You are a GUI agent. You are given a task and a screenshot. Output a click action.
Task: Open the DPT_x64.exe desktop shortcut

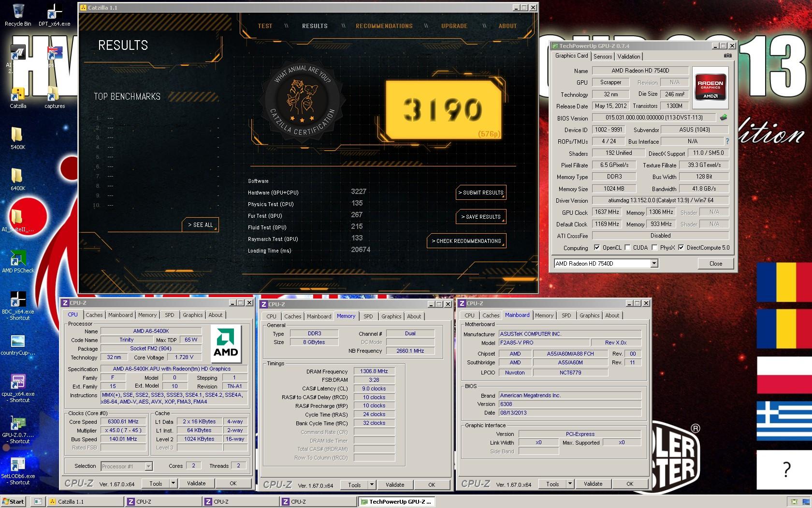(x=54, y=15)
